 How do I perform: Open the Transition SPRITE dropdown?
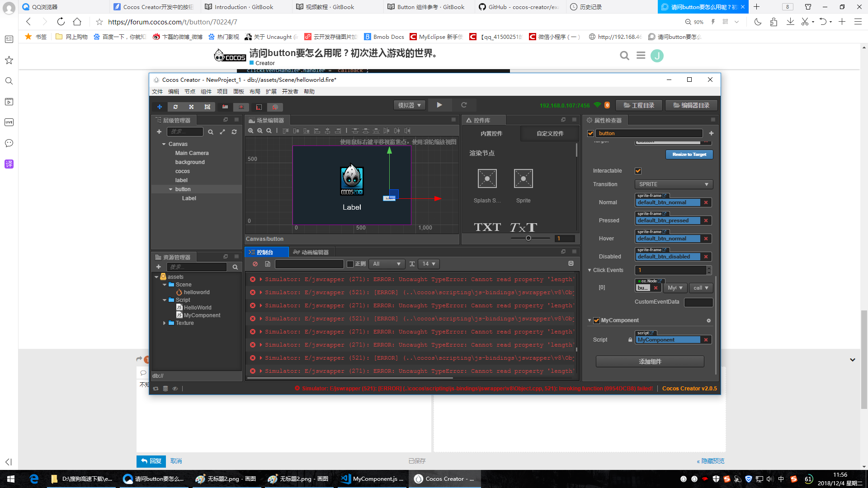pyautogui.click(x=673, y=184)
